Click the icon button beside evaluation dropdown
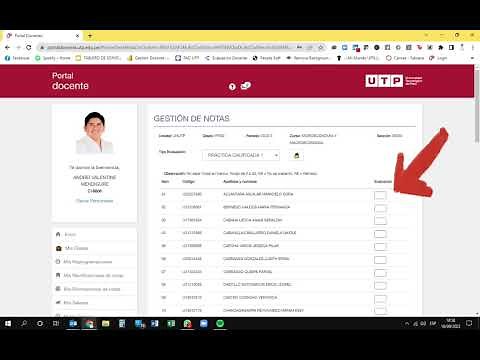 tap(296, 156)
